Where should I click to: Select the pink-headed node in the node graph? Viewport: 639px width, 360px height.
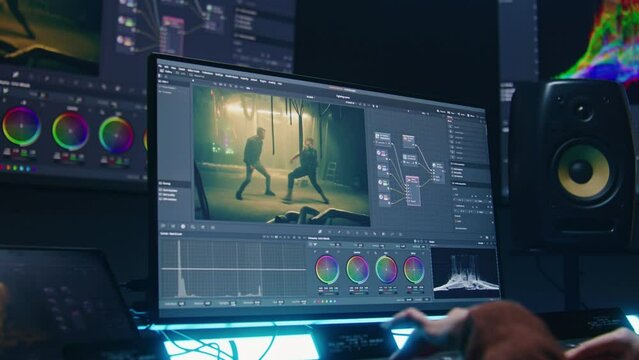click(x=412, y=190)
